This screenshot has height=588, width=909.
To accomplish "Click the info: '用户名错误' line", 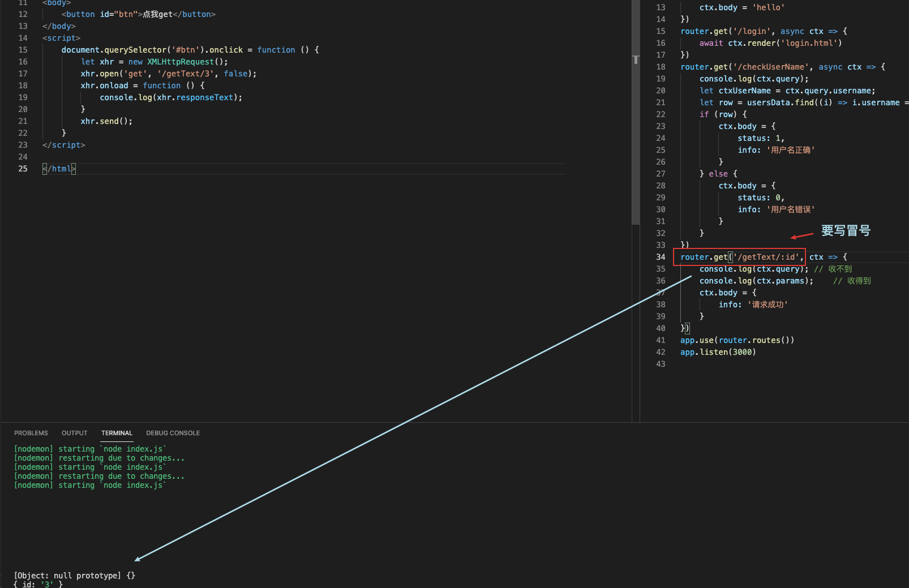I will point(776,209).
